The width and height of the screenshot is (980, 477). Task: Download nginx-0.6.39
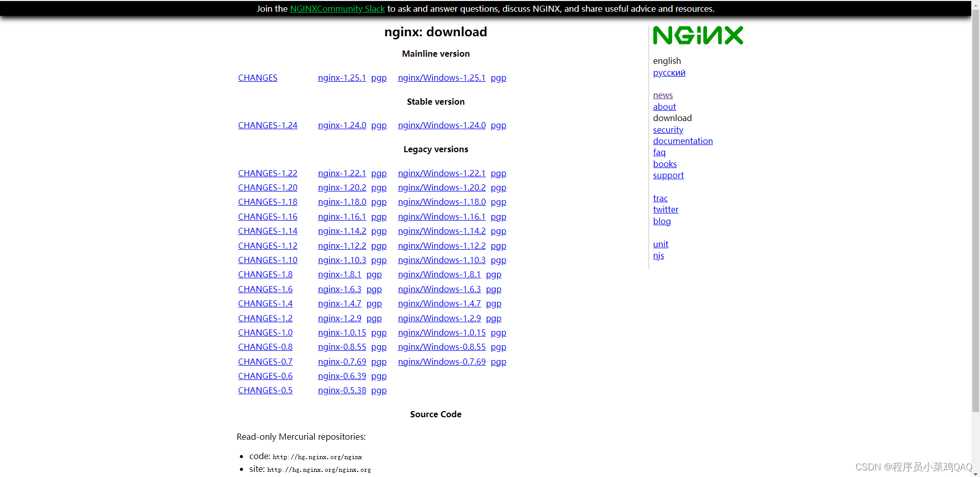click(x=342, y=376)
